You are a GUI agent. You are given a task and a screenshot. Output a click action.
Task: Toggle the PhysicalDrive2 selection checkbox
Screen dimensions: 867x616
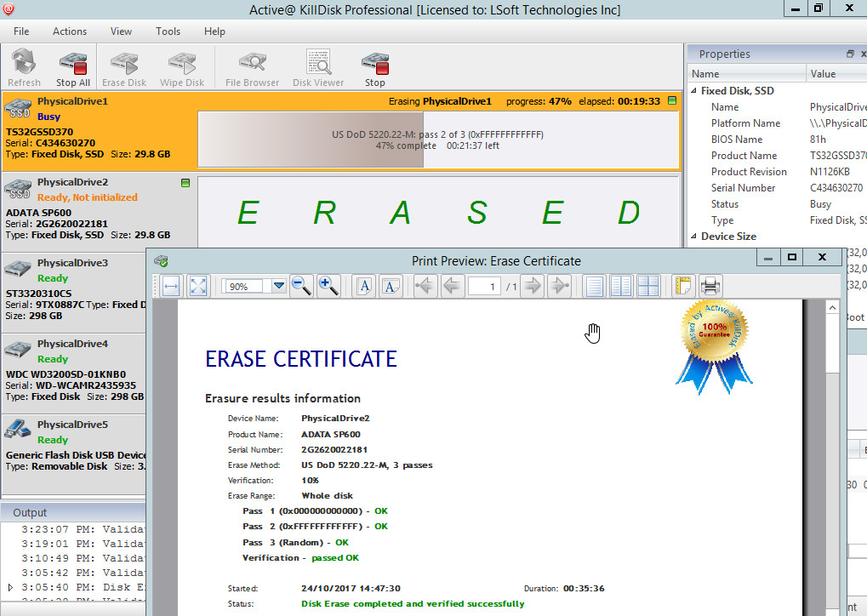pos(185,183)
